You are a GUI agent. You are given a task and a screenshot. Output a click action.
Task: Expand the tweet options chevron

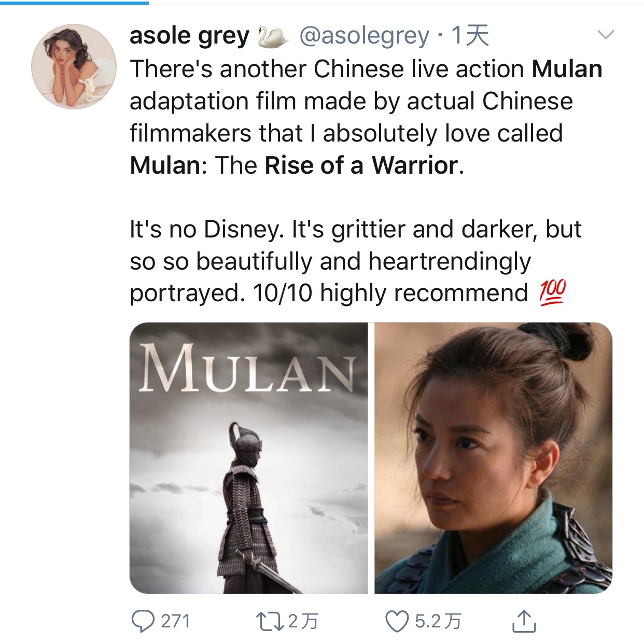click(x=606, y=35)
